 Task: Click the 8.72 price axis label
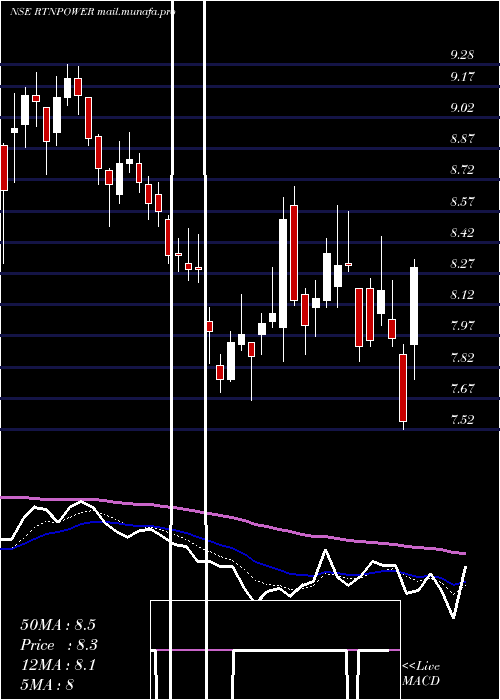pos(462,170)
